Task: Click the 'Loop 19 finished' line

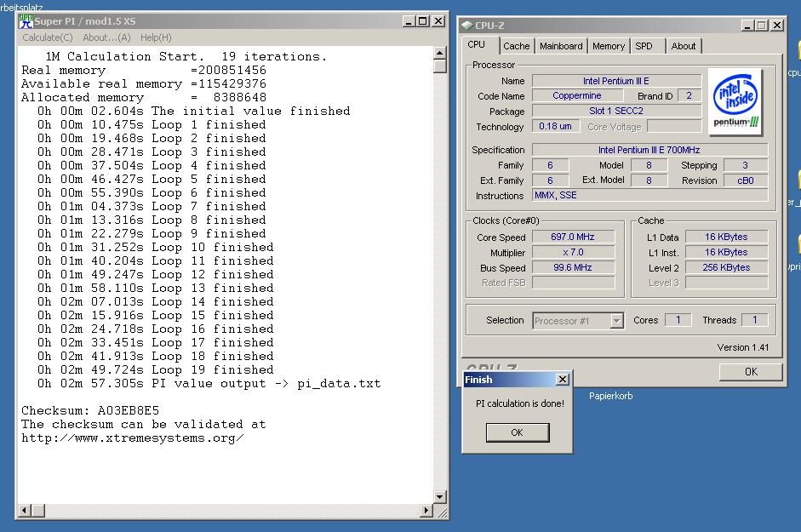Action: tap(155, 369)
